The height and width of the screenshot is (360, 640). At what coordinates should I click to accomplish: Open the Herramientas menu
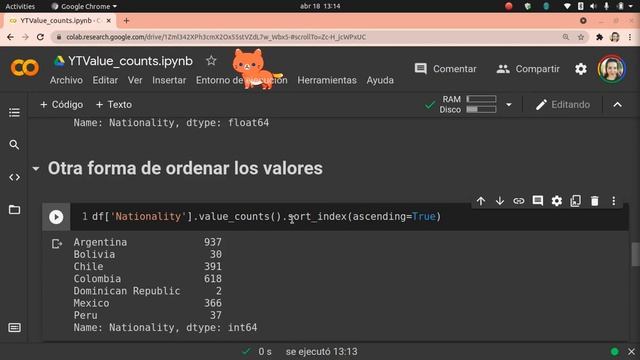click(x=327, y=80)
